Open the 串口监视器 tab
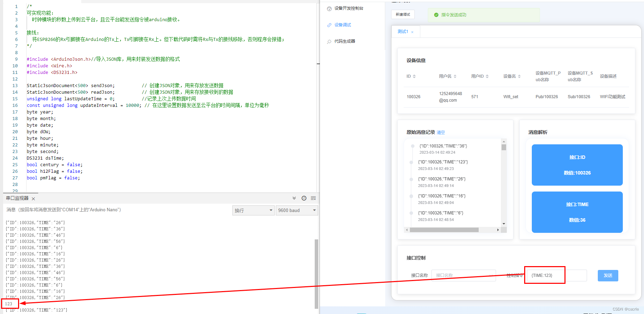Image resolution: width=644 pixels, height=314 pixels. tap(17, 198)
